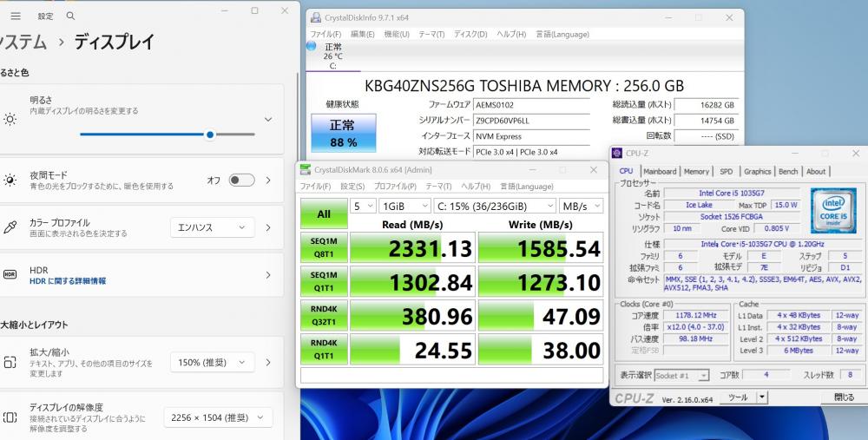Click the CrystalDiskInfo title bar icon

(316, 17)
